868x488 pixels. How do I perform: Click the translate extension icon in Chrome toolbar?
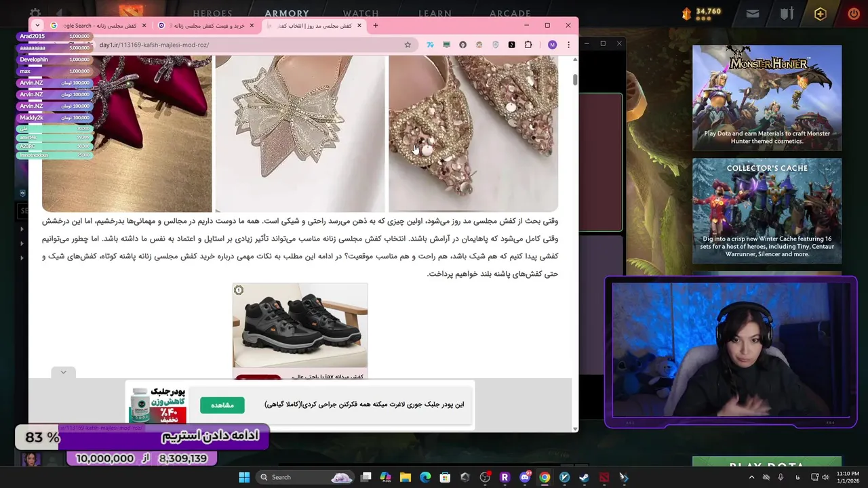[x=430, y=45]
